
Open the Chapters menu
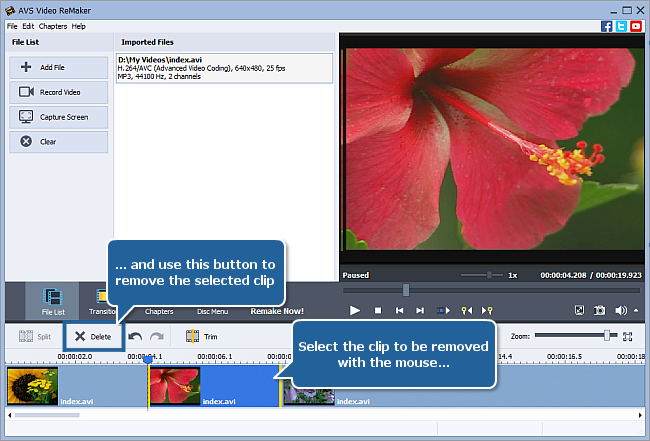point(53,26)
